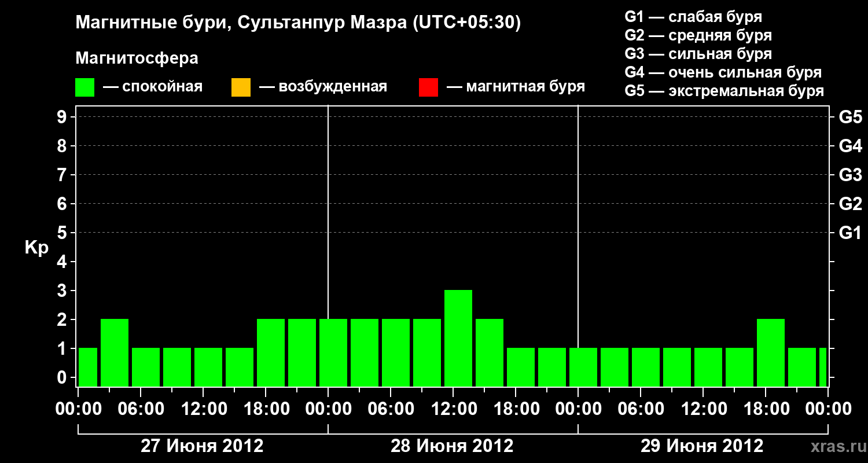
Task: Click the G5 label on the right axis
Action: click(x=850, y=117)
